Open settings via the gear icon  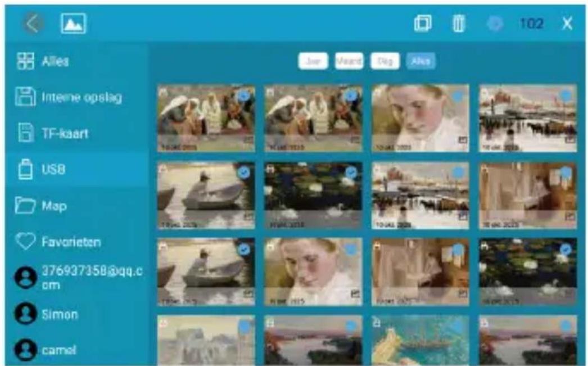click(495, 24)
